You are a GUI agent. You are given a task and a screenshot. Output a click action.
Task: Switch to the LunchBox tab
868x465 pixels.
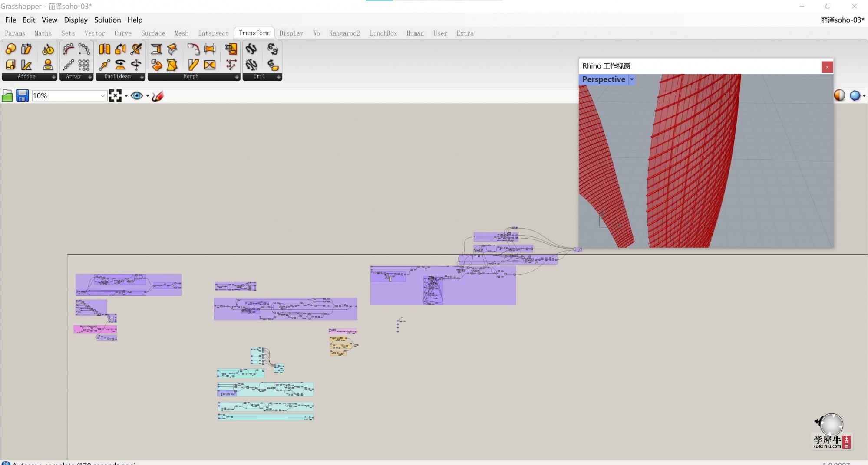pos(383,33)
